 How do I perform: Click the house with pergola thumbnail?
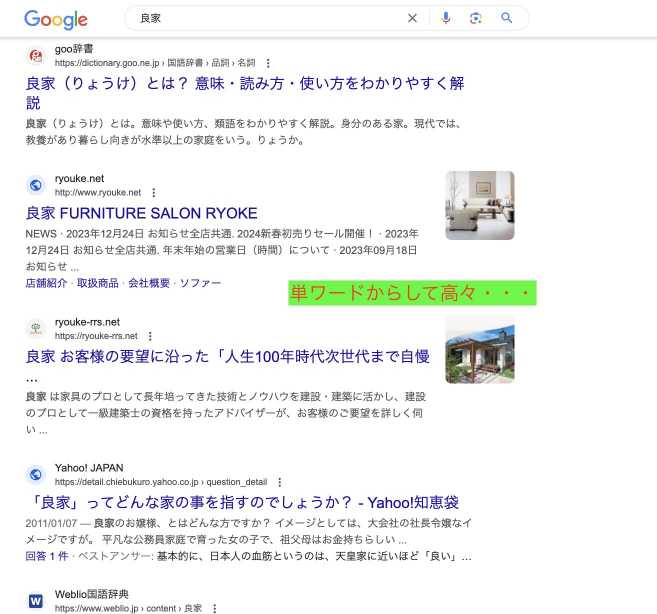pos(480,350)
